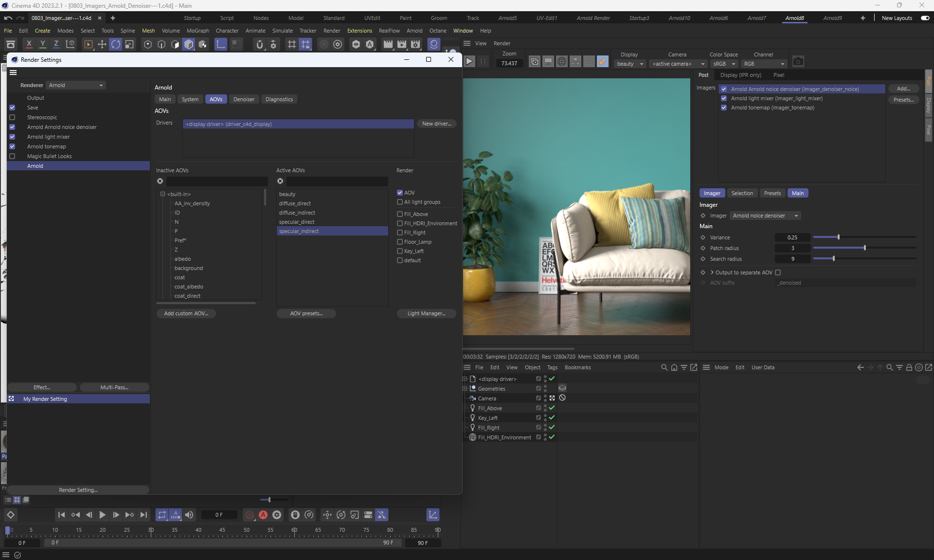Open the Renderer Arnold dropdown
The width and height of the screenshot is (934, 560).
point(76,85)
